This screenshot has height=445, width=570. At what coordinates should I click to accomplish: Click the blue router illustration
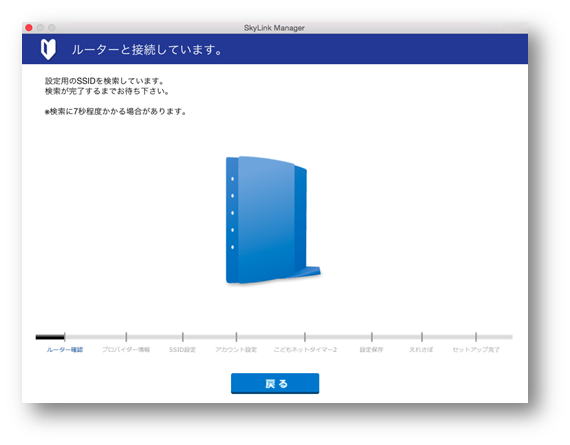click(273, 220)
